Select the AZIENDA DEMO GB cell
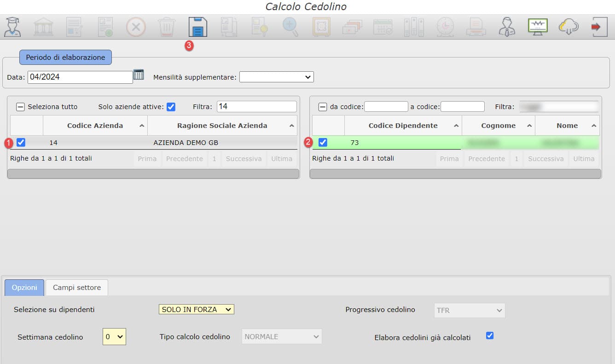The height and width of the screenshot is (364, 615). [x=222, y=143]
